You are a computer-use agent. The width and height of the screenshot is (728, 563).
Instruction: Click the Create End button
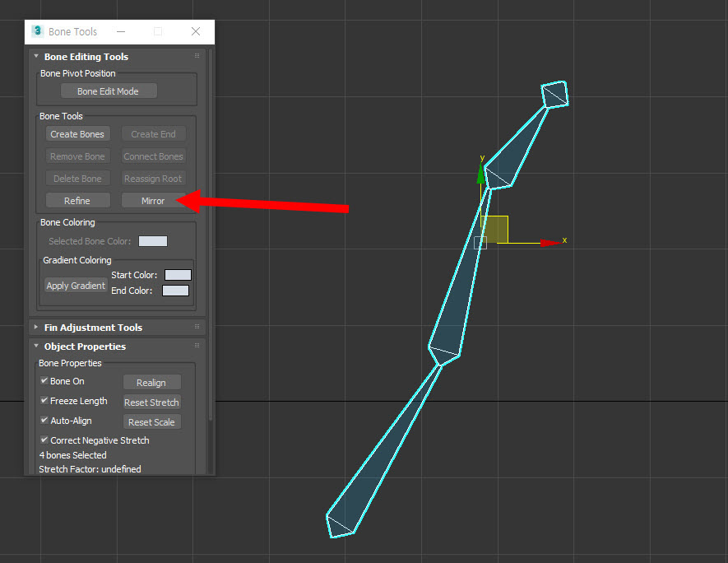click(x=153, y=134)
